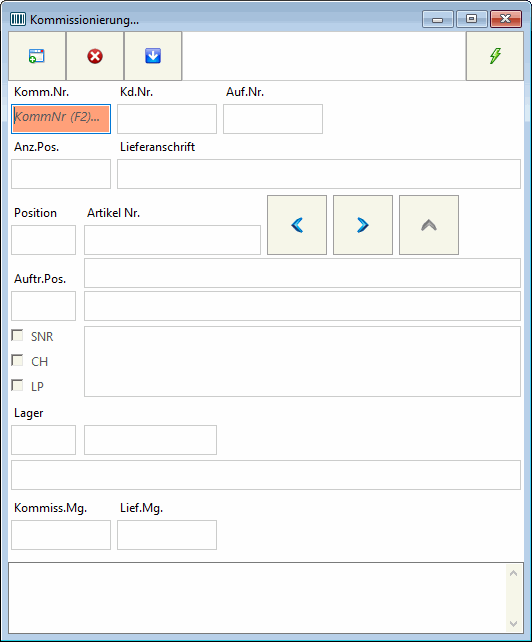The image size is (532, 642).
Task: Focus the KommNr (F2) input field
Action: click(x=61, y=119)
